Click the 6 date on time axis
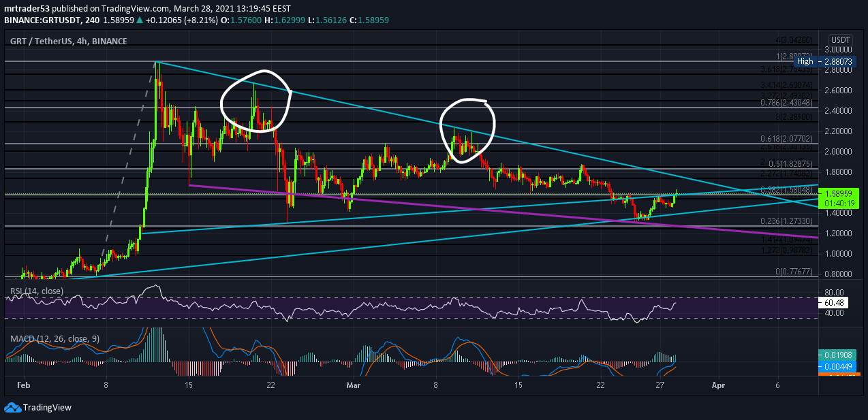868x420 pixels. tap(777, 385)
